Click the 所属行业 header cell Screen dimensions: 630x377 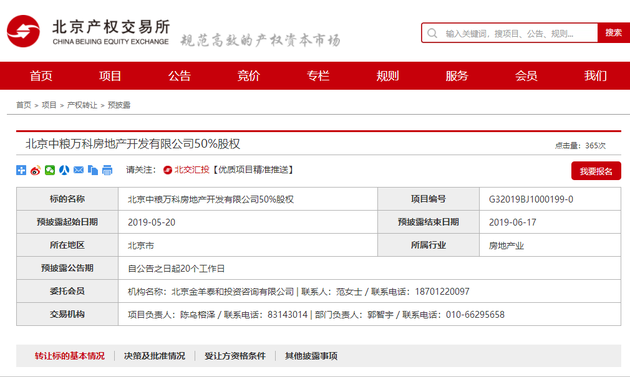tap(428, 245)
